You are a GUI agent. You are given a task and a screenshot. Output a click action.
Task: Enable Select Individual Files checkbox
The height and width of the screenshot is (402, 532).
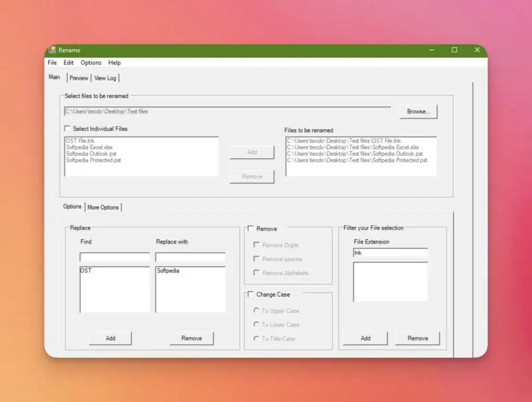tap(67, 128)
